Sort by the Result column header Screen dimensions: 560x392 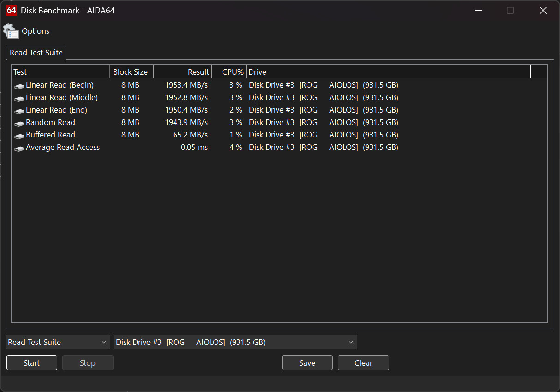pyautogui.click(x=183, y=72)
